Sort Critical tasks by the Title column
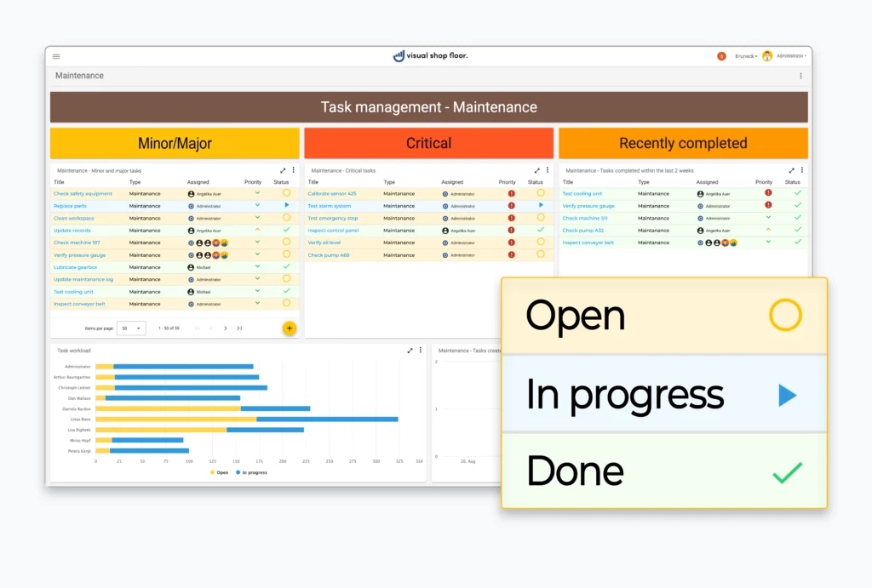872x588 pixels. [x=313, y=182]
